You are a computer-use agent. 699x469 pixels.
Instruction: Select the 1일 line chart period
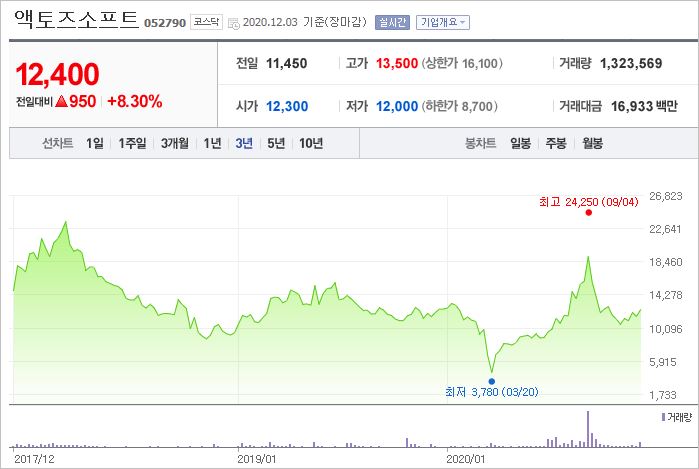(x=95, y=143)
